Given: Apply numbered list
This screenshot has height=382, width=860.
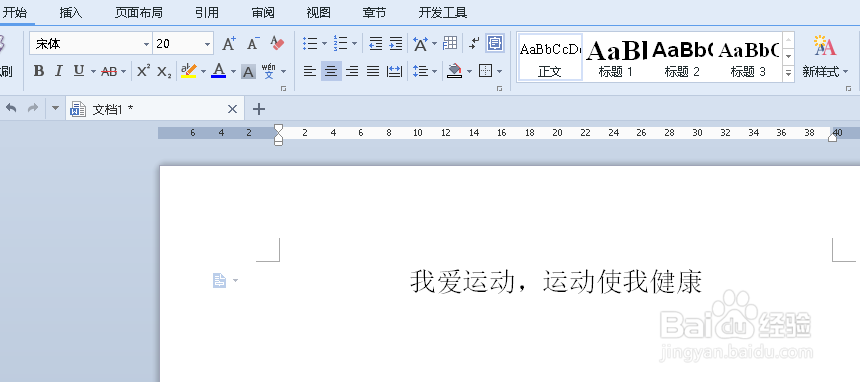Looking at the screenshot, I should (341, 43).
